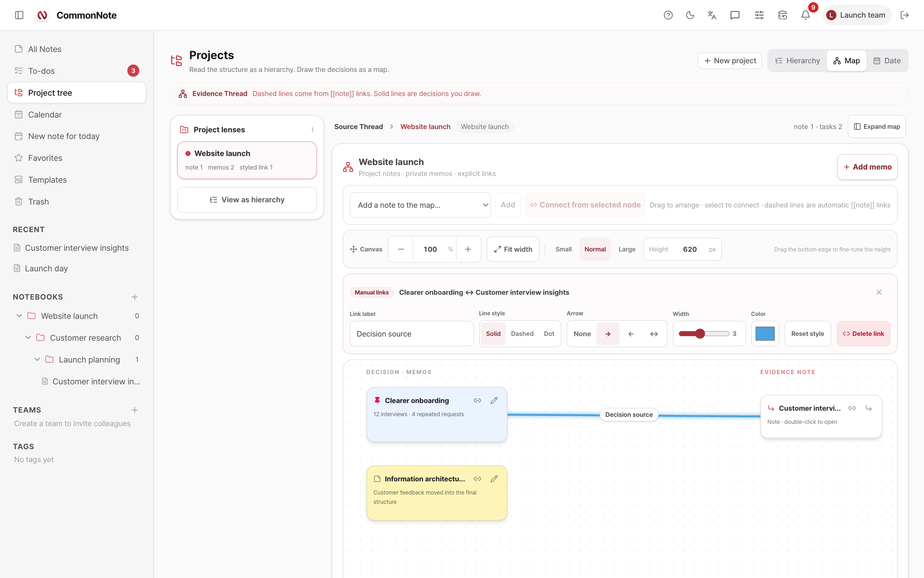Image resolution: width=924 pixels, height=578 pixels.
Task: Open Customer interview note arrow icon
Action: [869, 408]
